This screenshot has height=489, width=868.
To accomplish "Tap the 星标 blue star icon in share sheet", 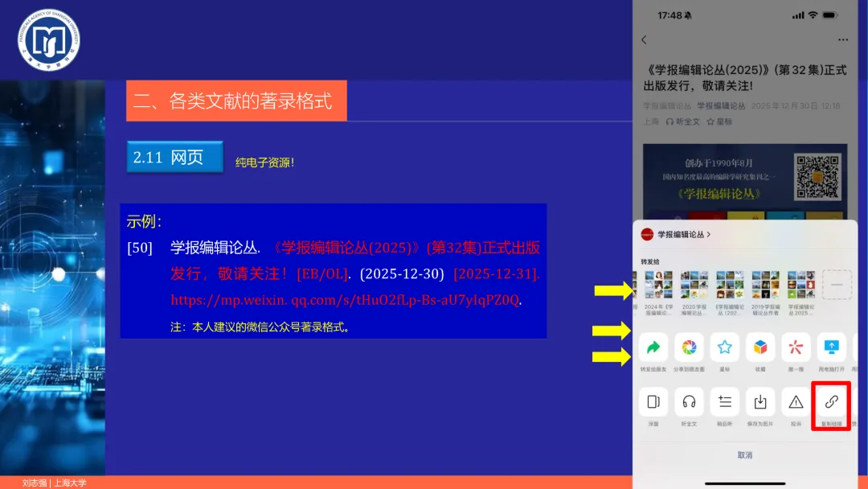I will click(x=725, y=347).
